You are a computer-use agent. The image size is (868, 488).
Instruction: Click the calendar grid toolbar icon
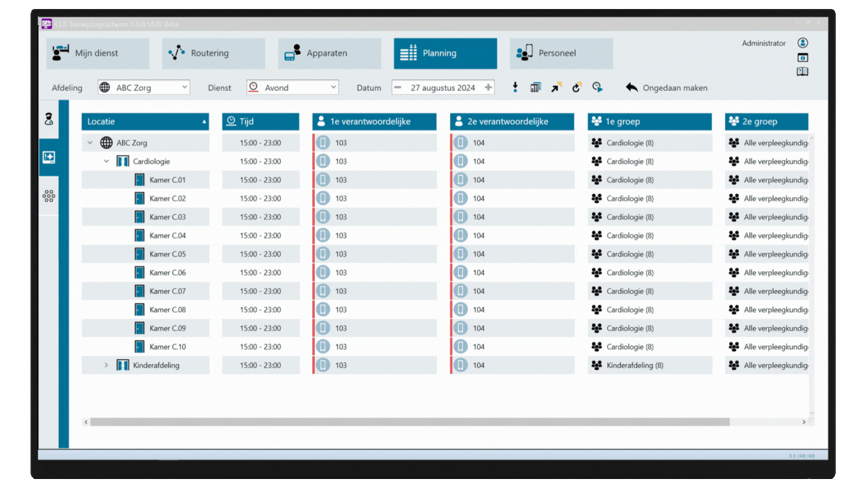535,88
